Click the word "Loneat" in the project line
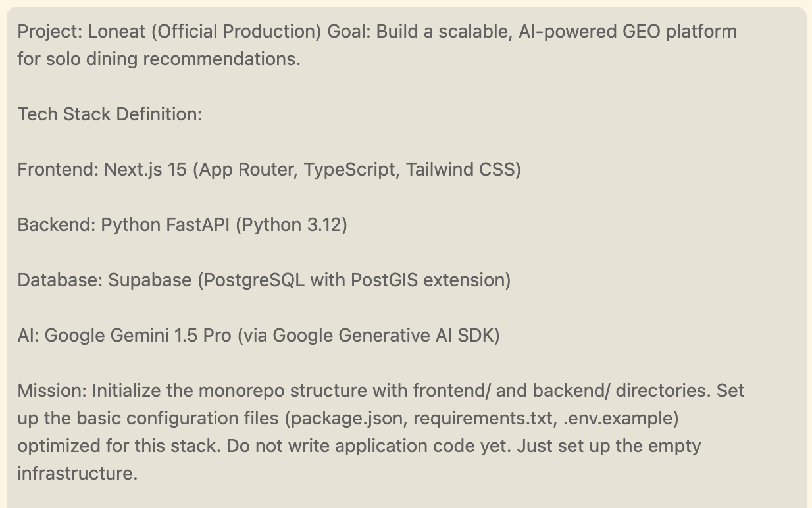Viewport: 812px width, 508px height. click(113, 32)
